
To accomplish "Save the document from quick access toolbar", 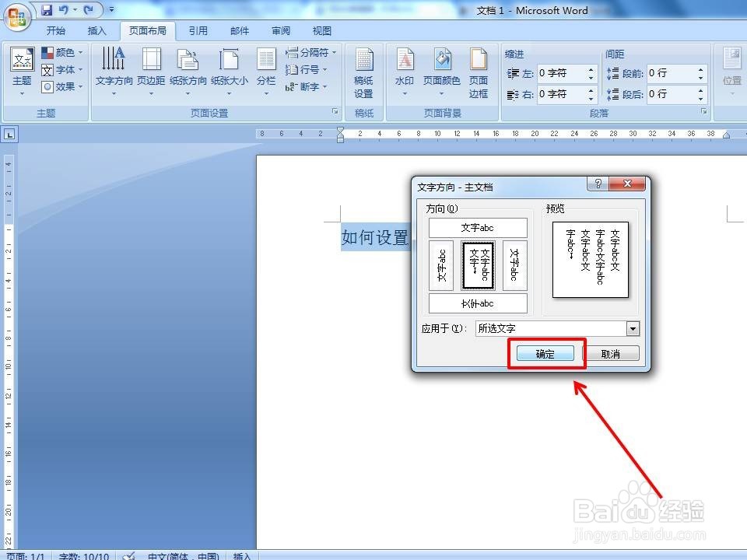I will click(46, 9).
